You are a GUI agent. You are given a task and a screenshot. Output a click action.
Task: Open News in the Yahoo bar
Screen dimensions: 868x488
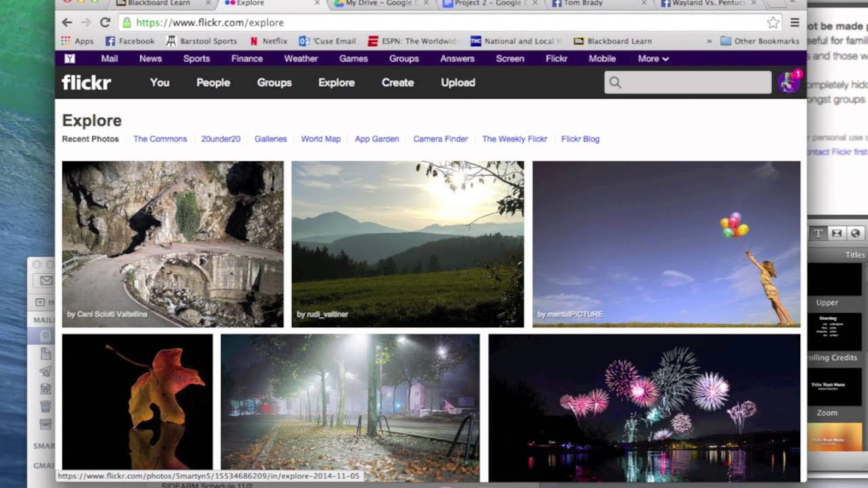pos(151,59)
